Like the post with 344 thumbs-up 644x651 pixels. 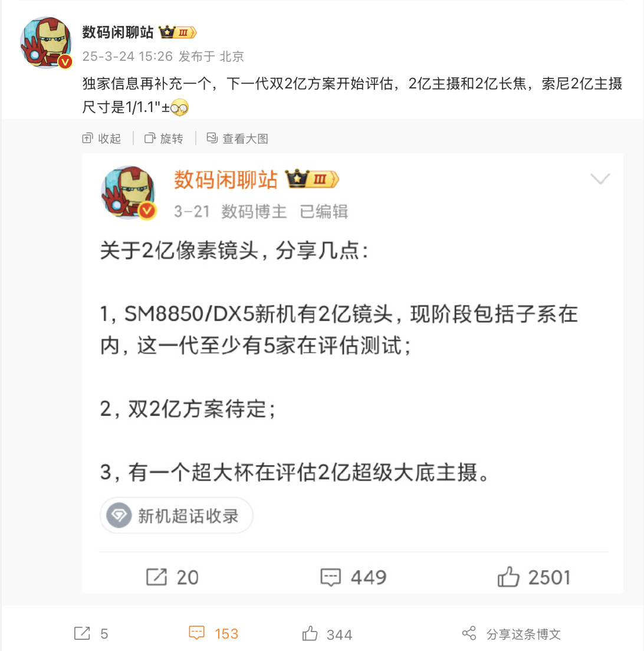[310, 633]
